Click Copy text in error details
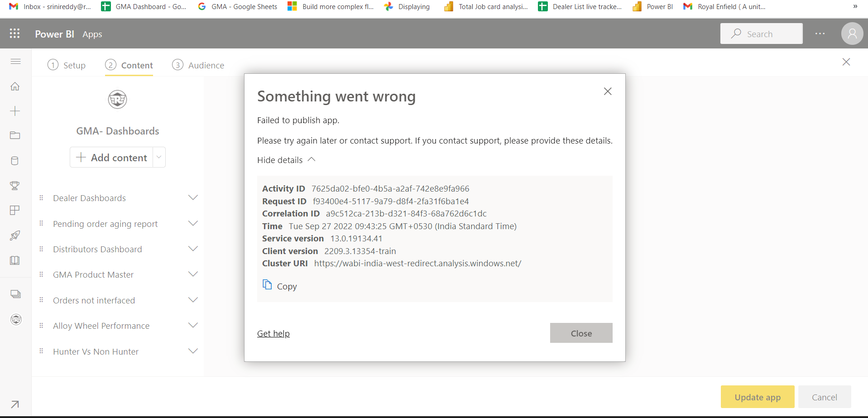This screenshot has width=868, height=418. (287, 286)
